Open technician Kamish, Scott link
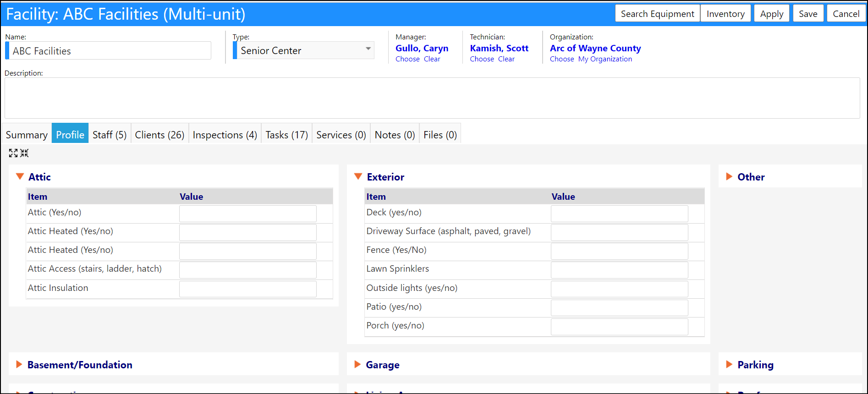Image resolution: width=868 pixels, height=394 pixels. 499,48
